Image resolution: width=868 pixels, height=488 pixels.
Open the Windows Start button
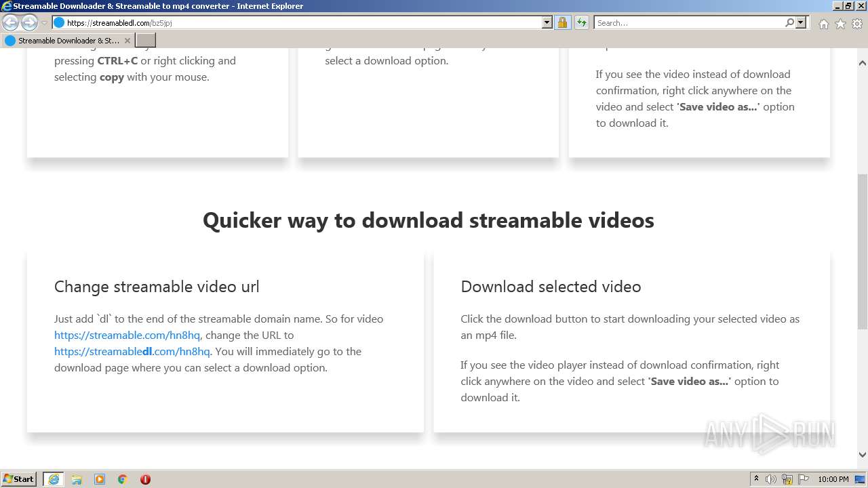point(19,479)
